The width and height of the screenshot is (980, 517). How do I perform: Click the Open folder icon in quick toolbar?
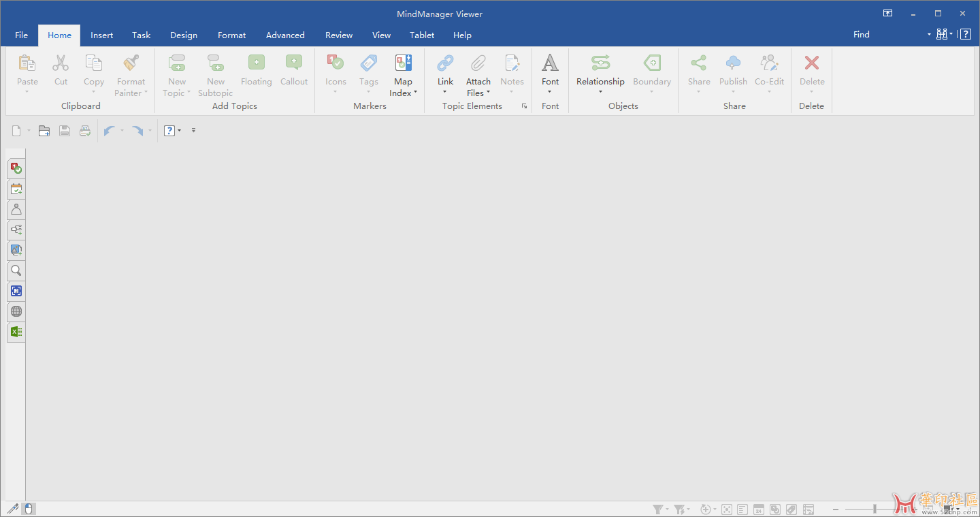44,131
